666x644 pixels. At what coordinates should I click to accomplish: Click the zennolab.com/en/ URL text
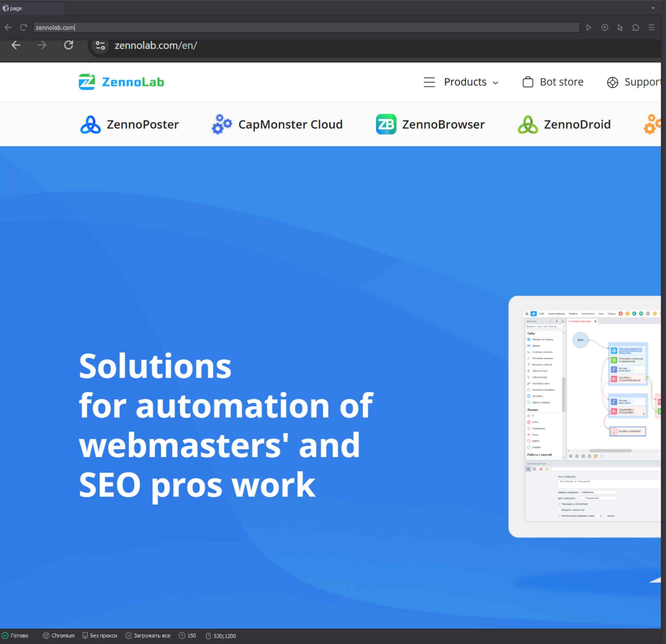pos(156,46)
